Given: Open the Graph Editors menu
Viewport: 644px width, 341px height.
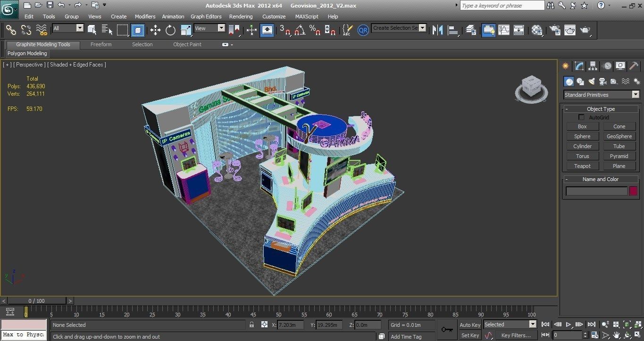Looking at the screenshot, I should click(x=206, y=17).
